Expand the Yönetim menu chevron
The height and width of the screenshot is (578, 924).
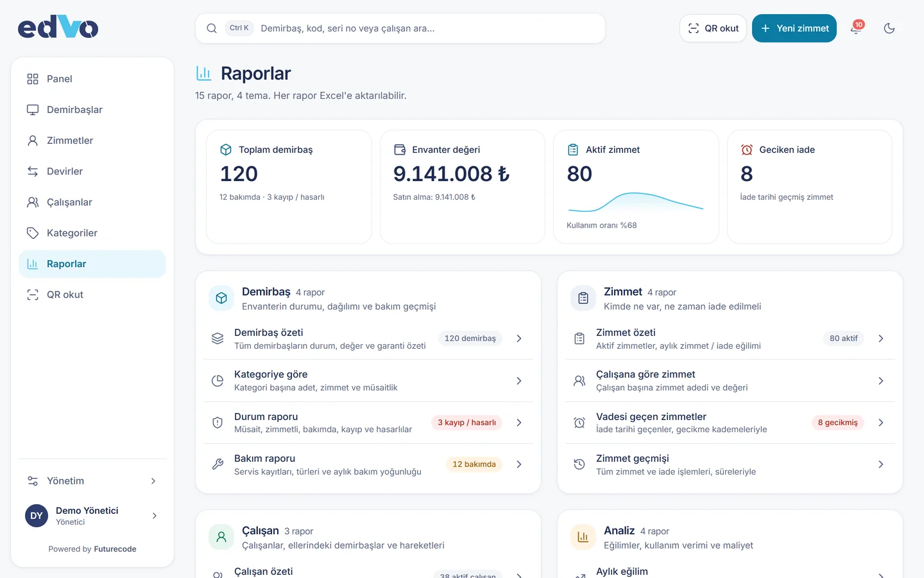153,481
